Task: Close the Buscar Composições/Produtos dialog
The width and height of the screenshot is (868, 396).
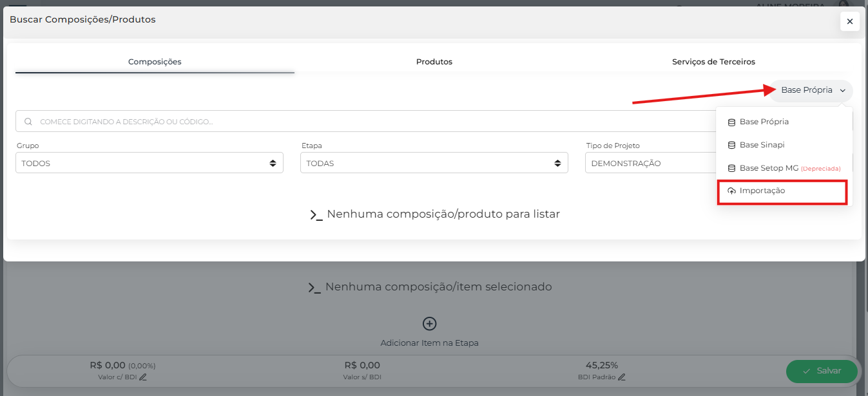Action: 849,21
